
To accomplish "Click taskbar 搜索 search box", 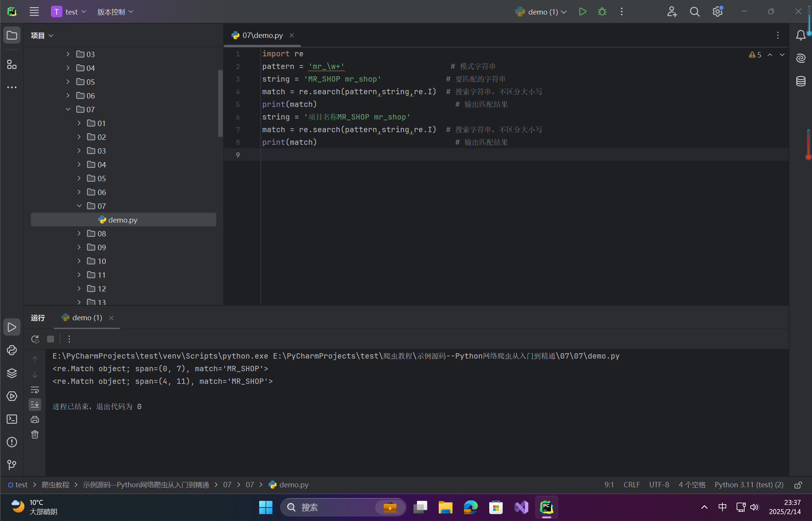I will 343,507.
